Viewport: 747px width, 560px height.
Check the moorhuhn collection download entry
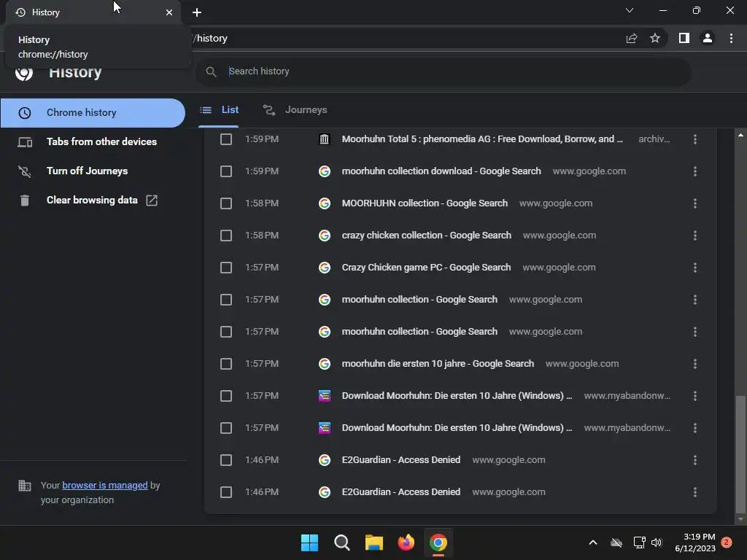point(226,171)
